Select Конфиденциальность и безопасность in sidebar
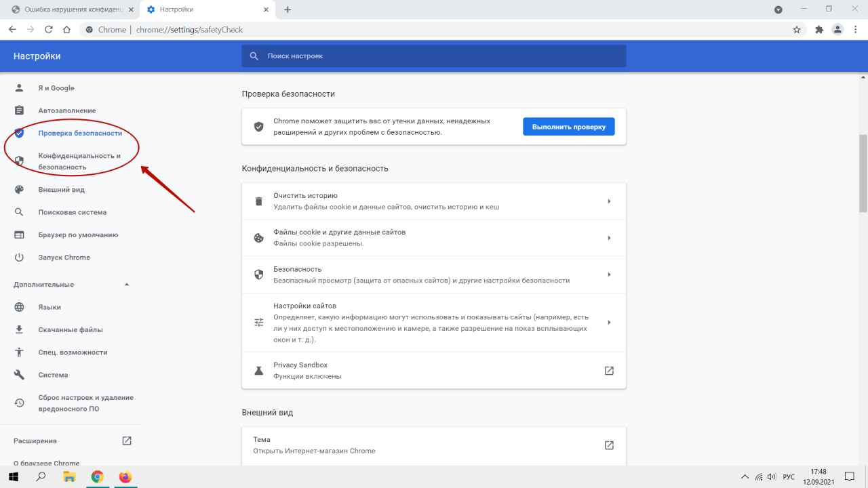The image size is (868, 488). click(x=79, y=161)
